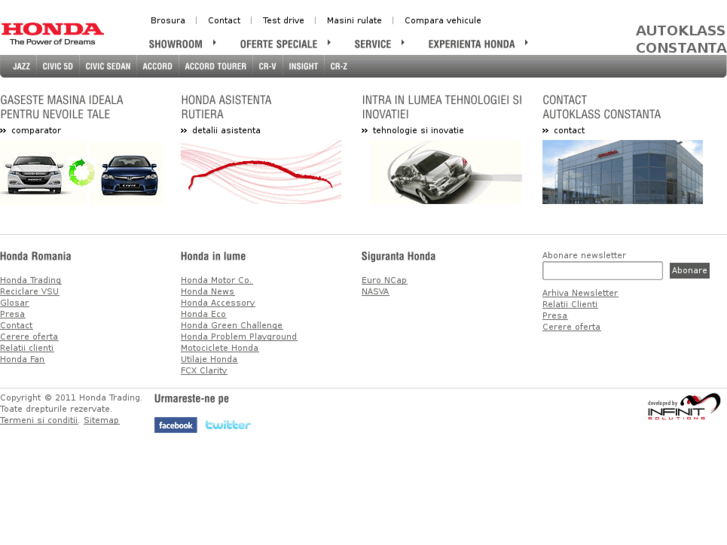Open the Brosura link

click(168, 20)
